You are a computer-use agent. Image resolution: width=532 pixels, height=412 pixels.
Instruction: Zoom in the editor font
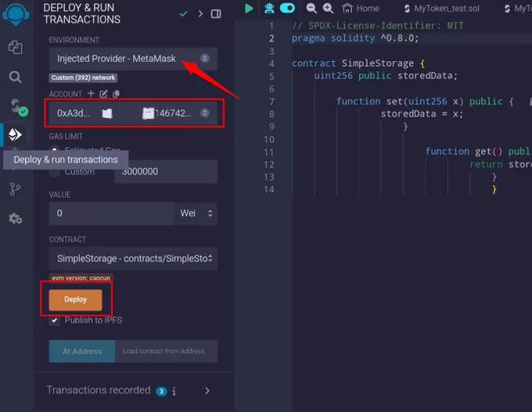coord(328,8)
